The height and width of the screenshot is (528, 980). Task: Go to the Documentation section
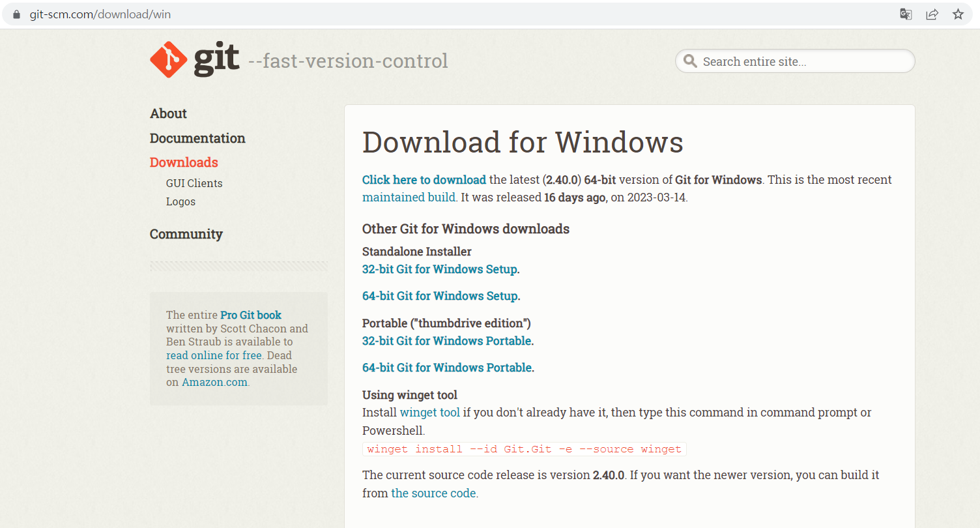197,138
